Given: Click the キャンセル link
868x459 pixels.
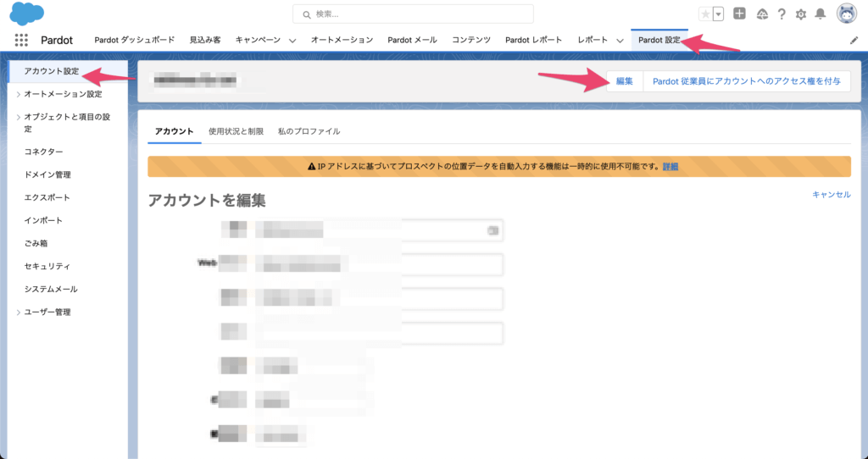Looking at the screenshot, I should 832,194.
